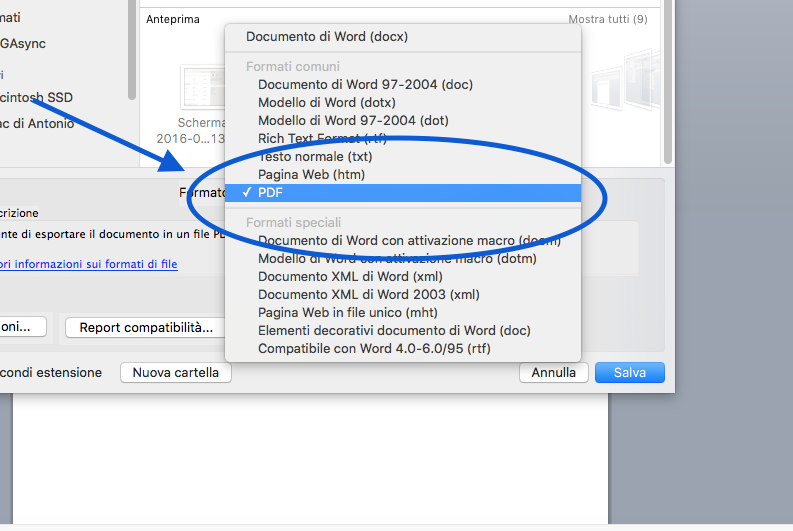Open the Macintosh SSD sidebar location
793x531 pixels.
[36, 98]
